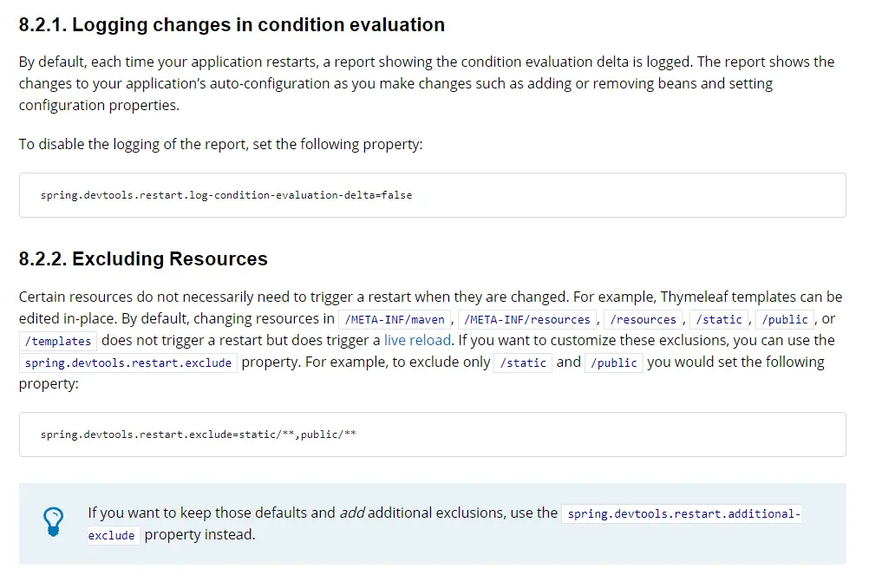Click the /templates inline code snippet

coord(58,341)
